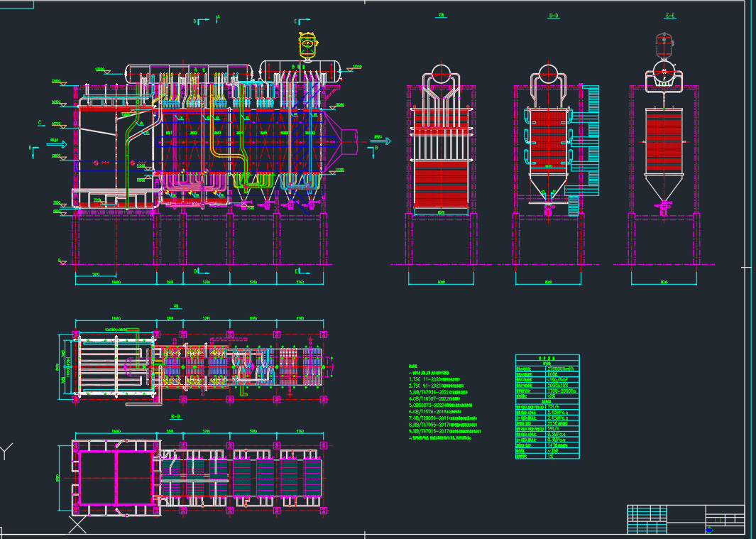Click the long white drum left of yellow vessel
The width and height of the screenshot is (756, 539).
[x=190, y=73]
